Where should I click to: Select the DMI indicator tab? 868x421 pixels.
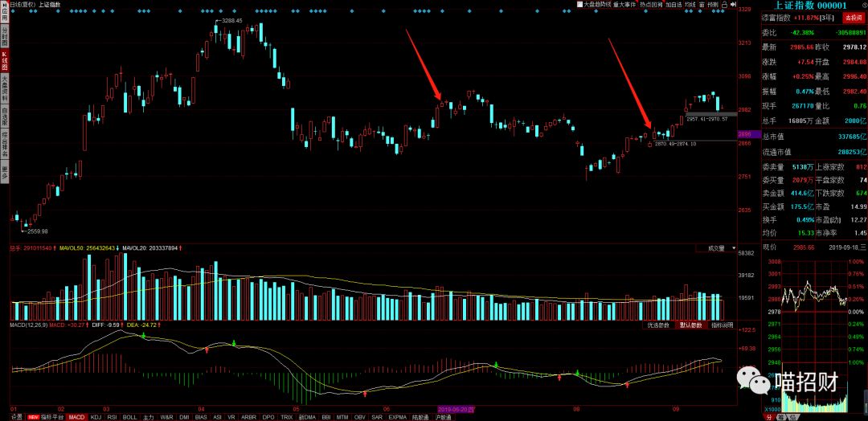coord(184,417)
